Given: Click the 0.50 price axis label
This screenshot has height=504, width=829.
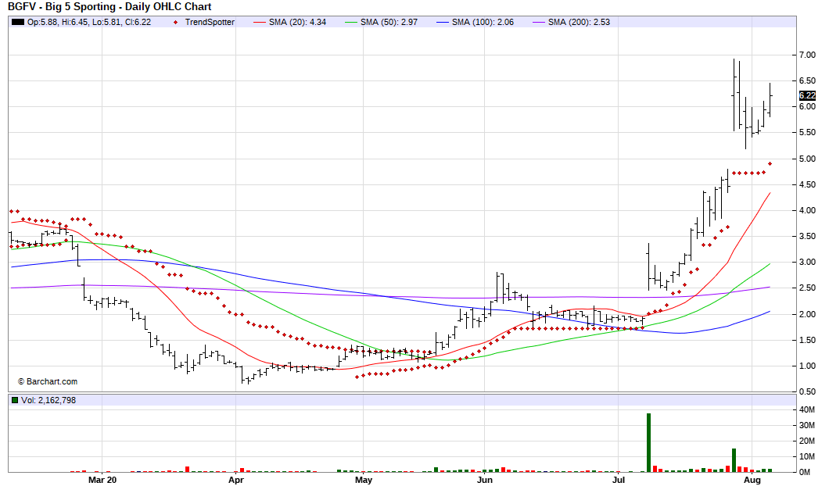Looking at the screenshot, I should tap(807, 391).
